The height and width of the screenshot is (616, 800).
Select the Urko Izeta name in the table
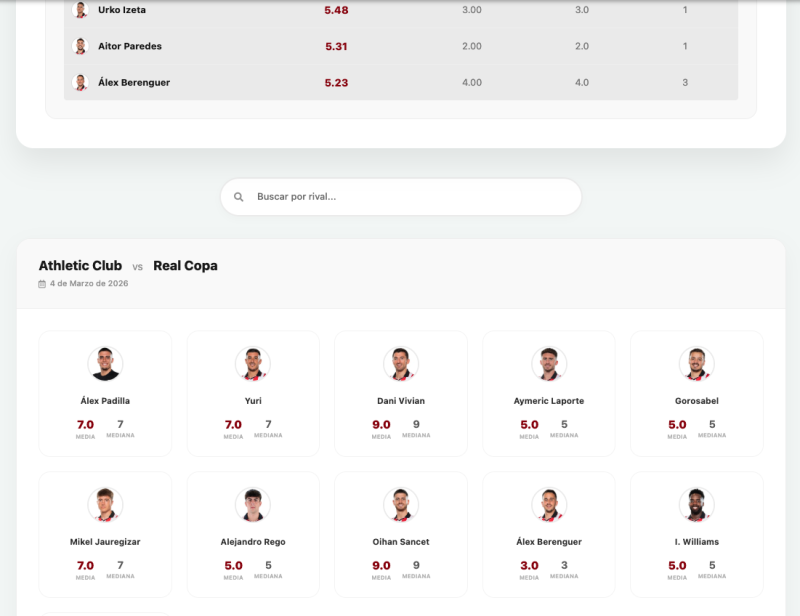[122, 10]
